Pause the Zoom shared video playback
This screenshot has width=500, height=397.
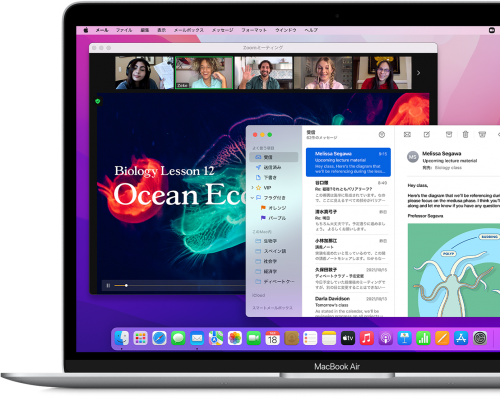(x=108, y=285)
